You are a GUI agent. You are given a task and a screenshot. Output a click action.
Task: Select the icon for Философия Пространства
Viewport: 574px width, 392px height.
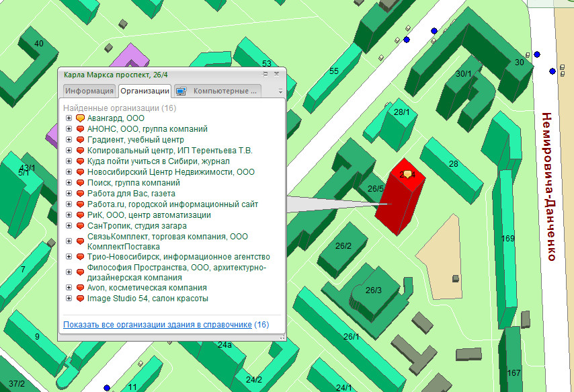click(80, 272)
